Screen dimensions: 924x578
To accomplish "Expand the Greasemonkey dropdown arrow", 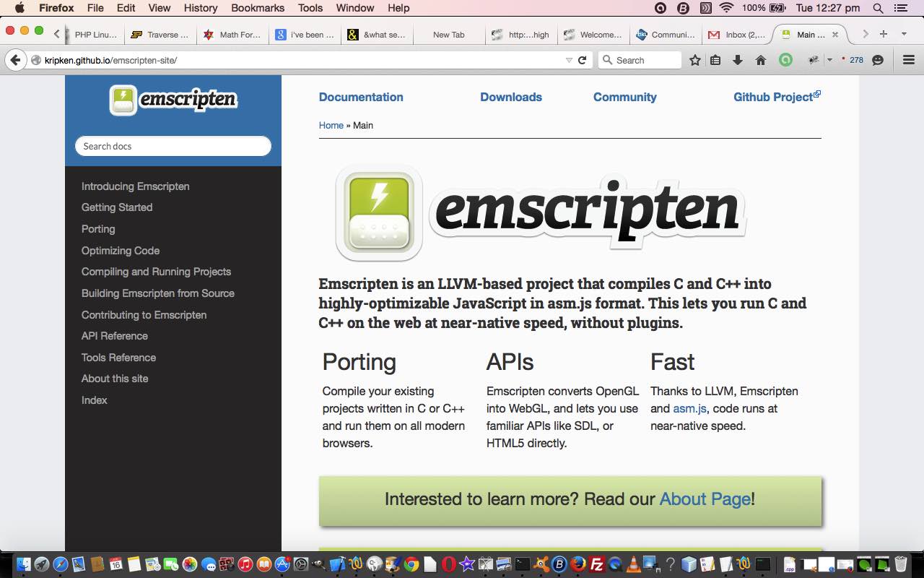I will [829, 60].
